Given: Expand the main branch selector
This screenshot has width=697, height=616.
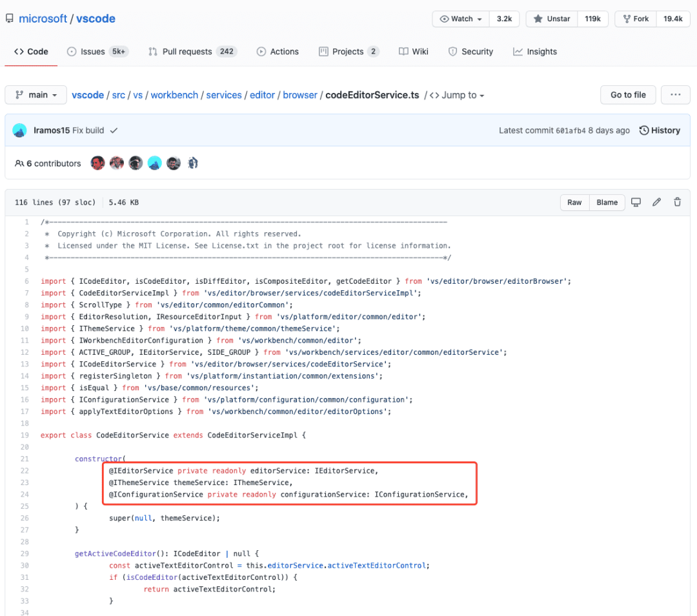Looking at the screenshot, I should [35, 95].
